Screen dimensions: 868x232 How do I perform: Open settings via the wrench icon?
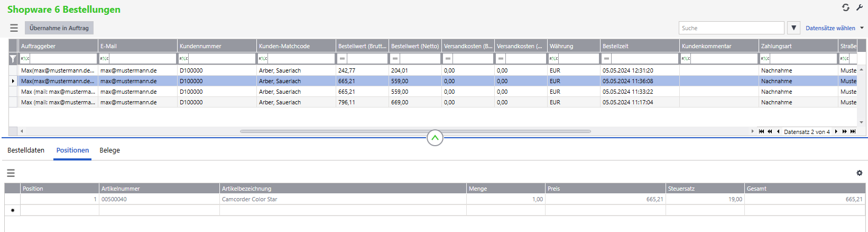(860, 7)
